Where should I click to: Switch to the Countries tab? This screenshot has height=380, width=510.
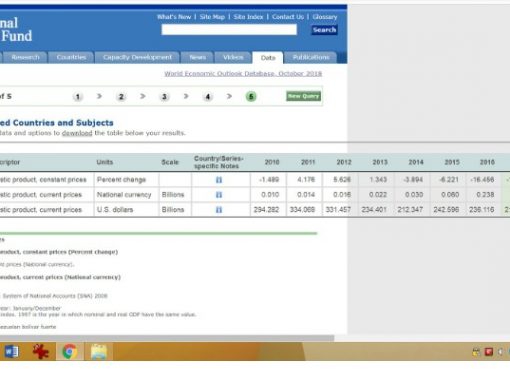71,57
